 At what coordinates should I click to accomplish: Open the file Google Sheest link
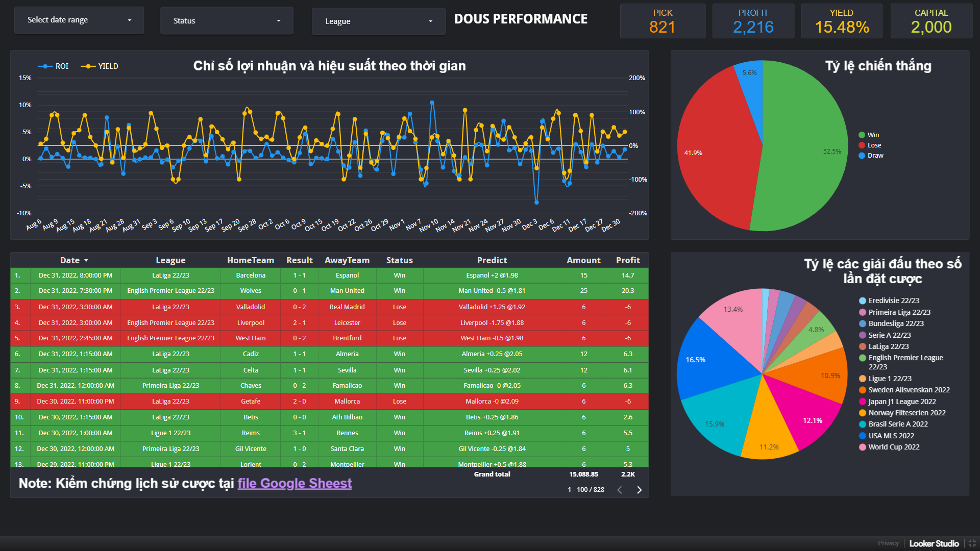[x=295, y=483]
